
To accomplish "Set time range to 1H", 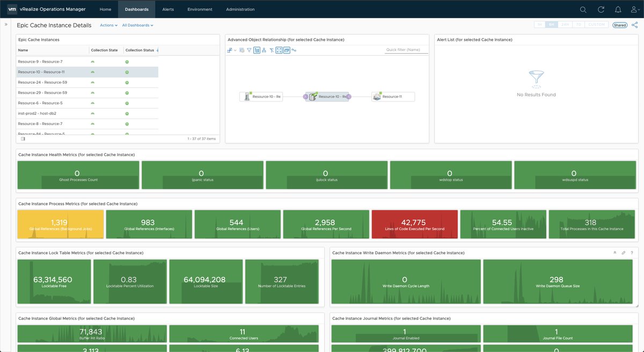I will [x=540, y=25].
